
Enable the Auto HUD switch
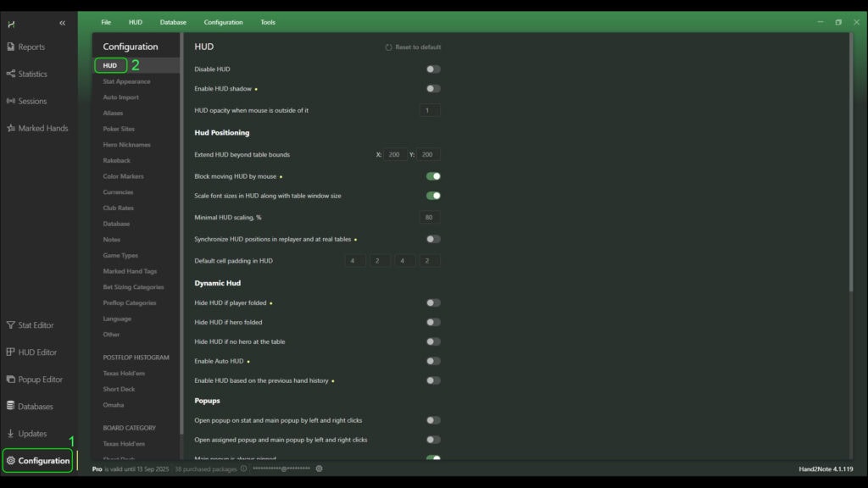coord(433,361)
